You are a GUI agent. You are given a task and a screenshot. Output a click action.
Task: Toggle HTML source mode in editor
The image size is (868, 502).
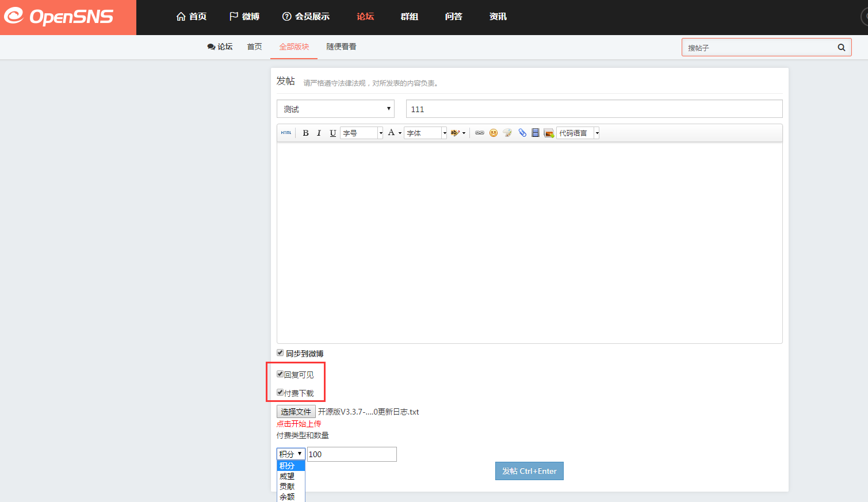286,133
